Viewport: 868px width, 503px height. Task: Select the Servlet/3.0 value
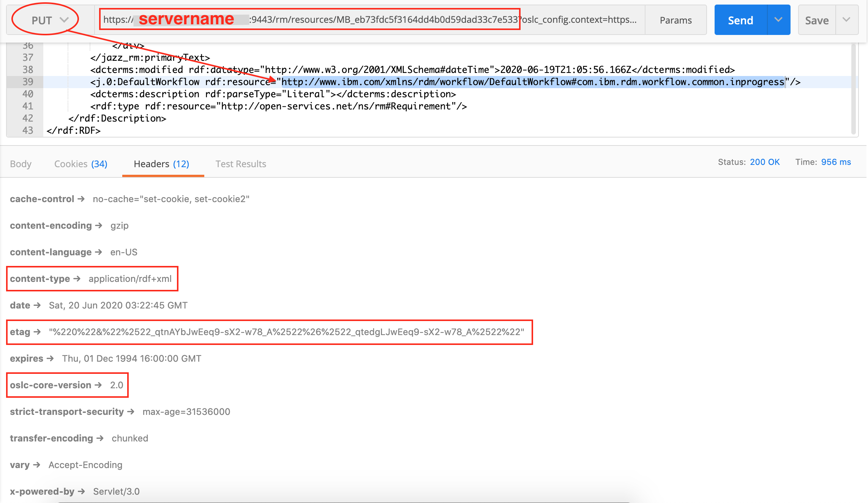click(x=117, y=492)
